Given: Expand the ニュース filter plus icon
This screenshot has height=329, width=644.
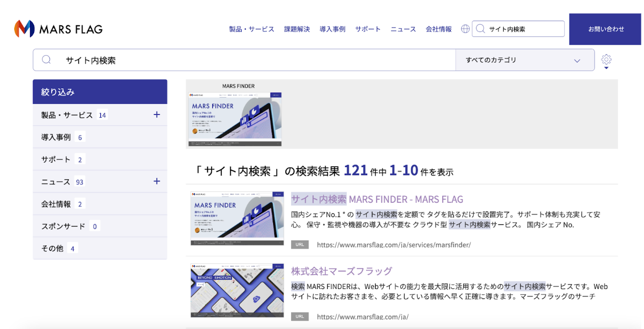Looking at the screenshot, I should [x=157, y=181].
